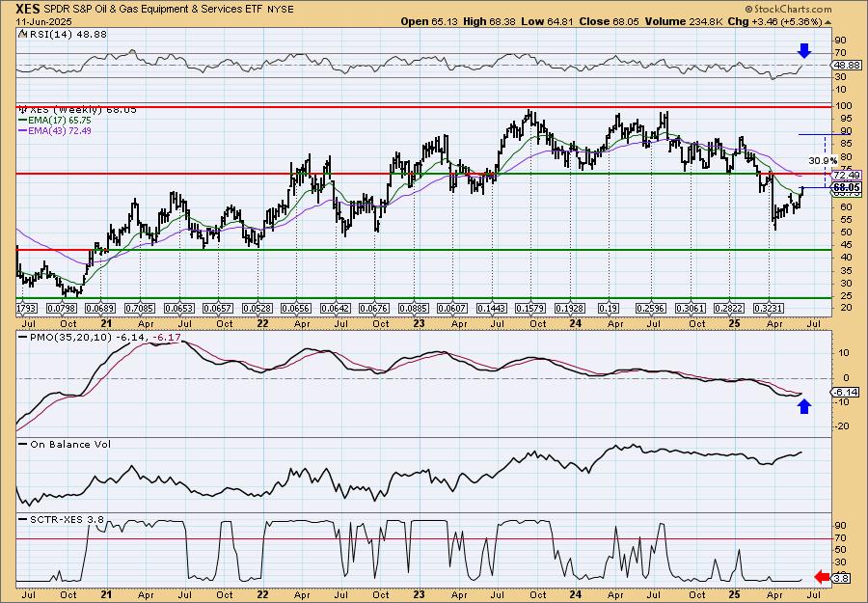Click the 48.88 RSI value tag on the right axis
The image size is (868, 603).
pos(847,65)
